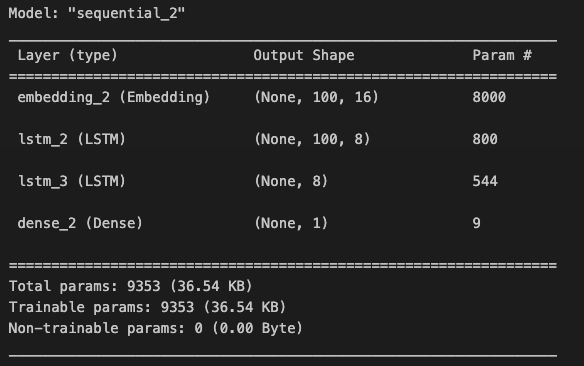Click the 544 parameter count

[x=485, y=181]
